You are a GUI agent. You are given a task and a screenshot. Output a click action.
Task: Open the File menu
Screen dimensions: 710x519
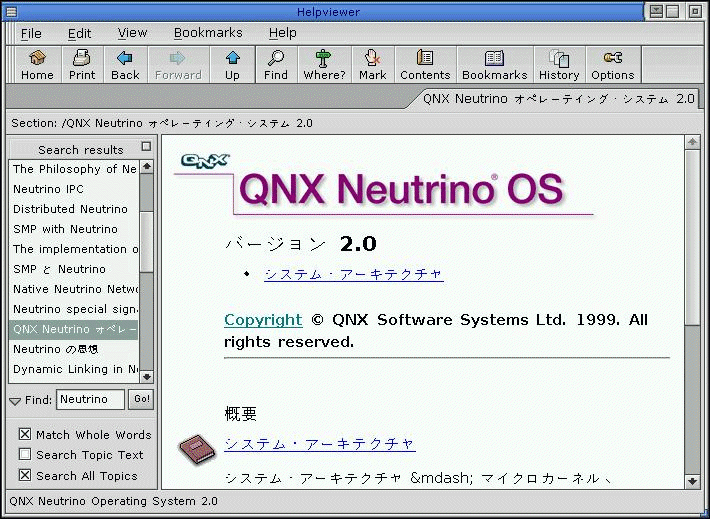[31, 33]
